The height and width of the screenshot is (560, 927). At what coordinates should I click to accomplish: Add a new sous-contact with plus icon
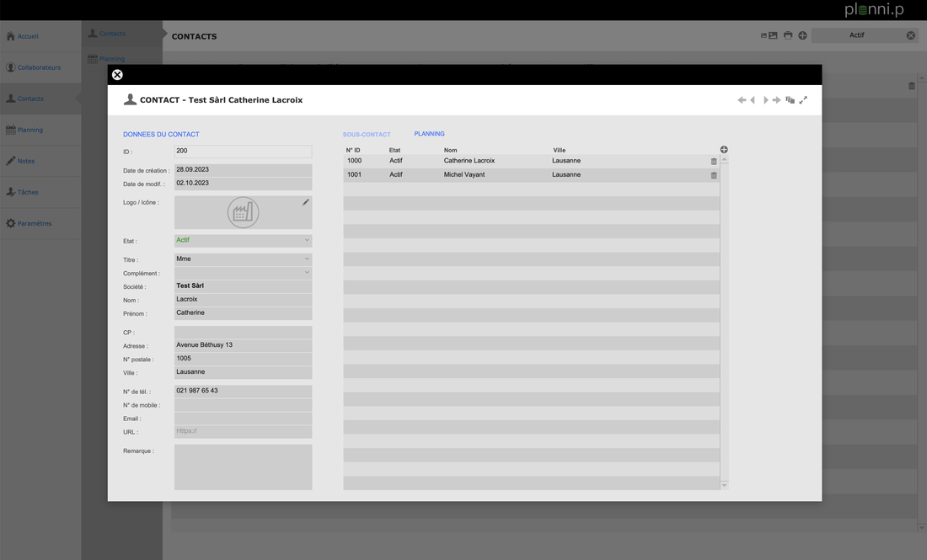724,150
